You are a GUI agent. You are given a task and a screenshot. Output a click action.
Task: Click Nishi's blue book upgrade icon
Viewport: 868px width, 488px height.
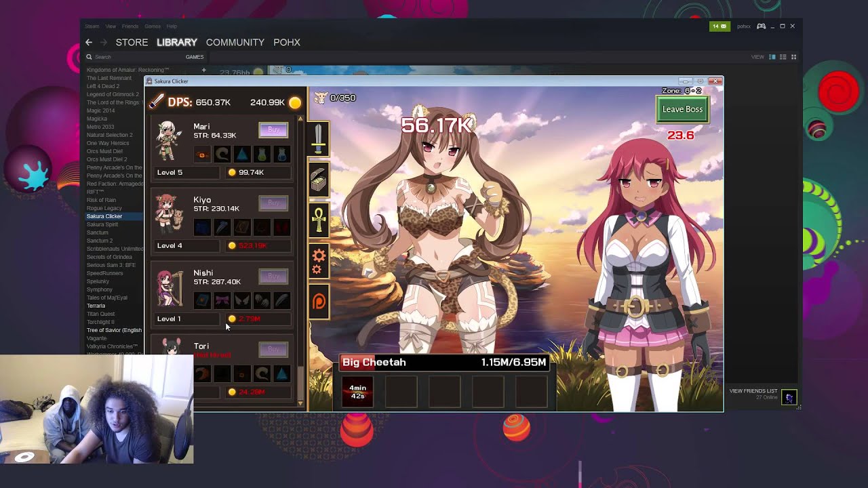[x=202, y=300]
